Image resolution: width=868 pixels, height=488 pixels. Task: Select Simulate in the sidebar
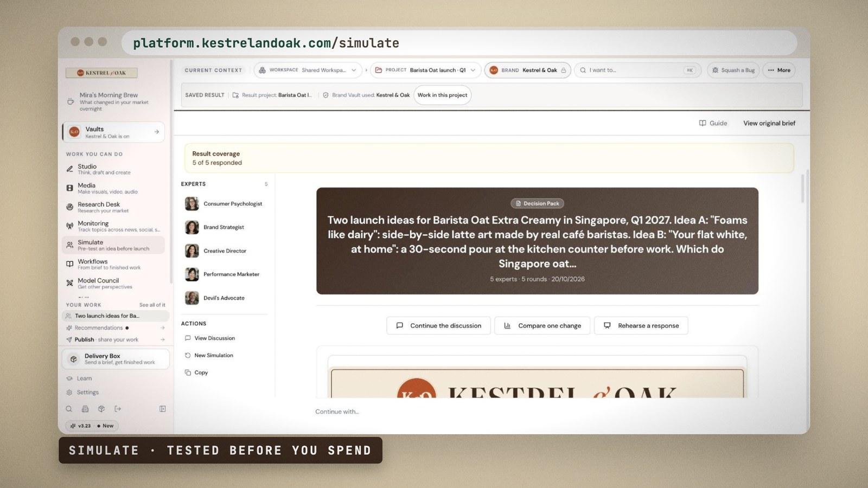coord(113,245)
